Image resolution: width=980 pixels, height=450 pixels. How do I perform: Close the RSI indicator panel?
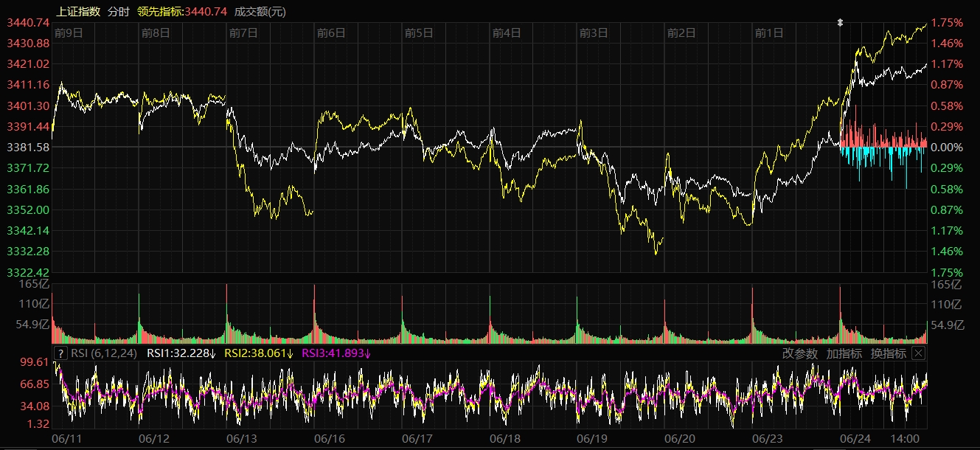[x=918, y=353]
